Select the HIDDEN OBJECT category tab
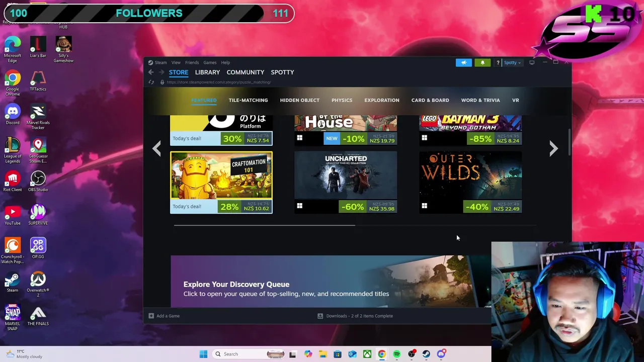This screenshot has width=644, height=362. [x=299, y=100]
